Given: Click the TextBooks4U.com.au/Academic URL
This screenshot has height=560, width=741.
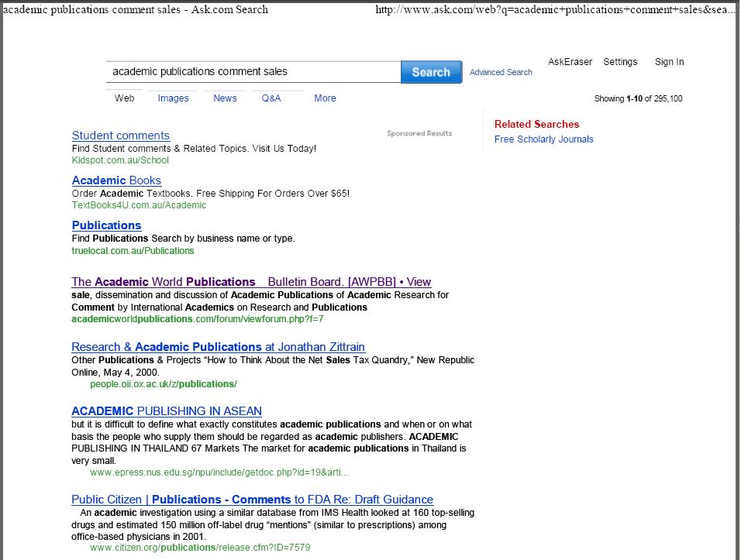Looking at the screenshot, I should point(139,205).
